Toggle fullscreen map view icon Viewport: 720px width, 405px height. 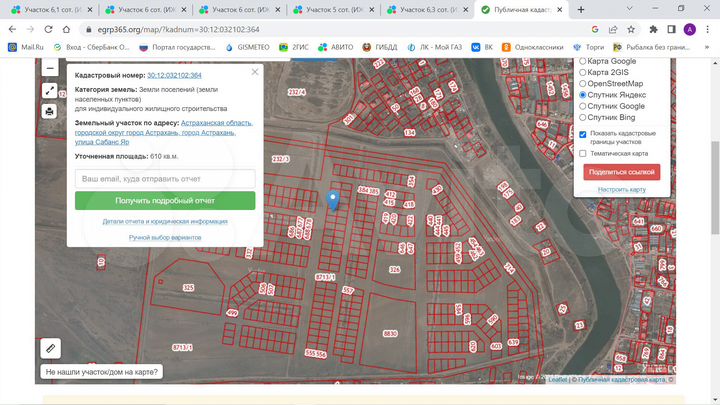50,90
